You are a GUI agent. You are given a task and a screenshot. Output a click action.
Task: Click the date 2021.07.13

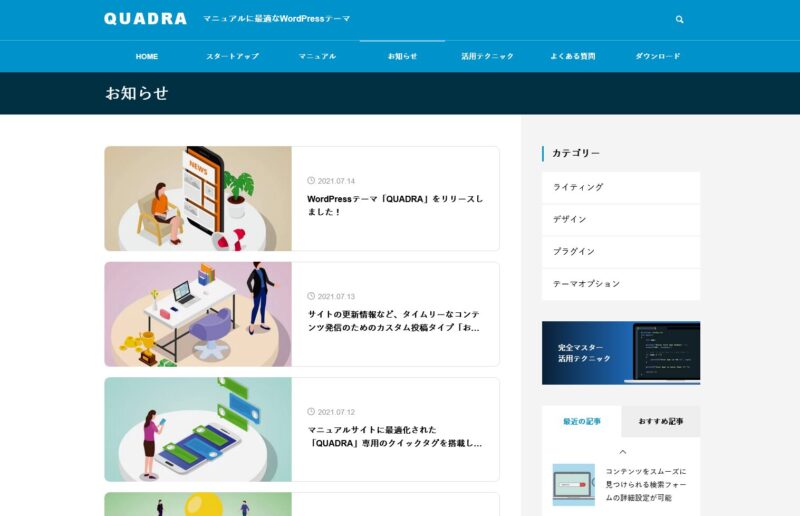[336, 297]
